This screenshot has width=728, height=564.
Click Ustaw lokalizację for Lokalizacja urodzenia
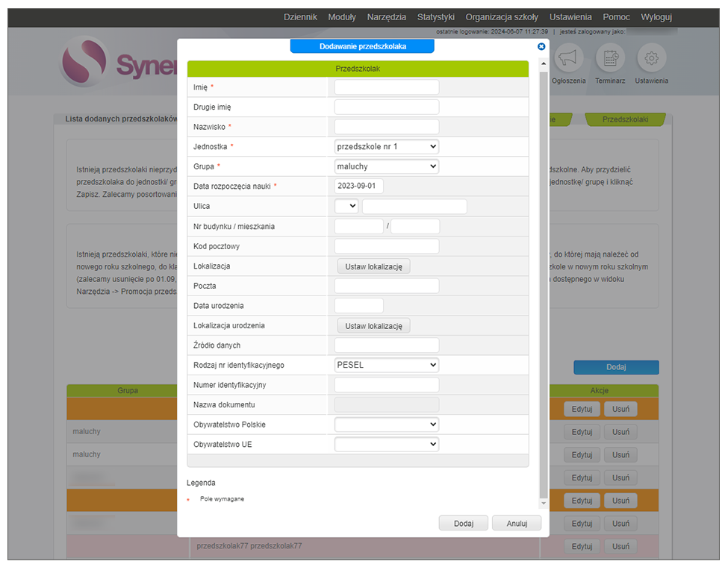[373, 326]
